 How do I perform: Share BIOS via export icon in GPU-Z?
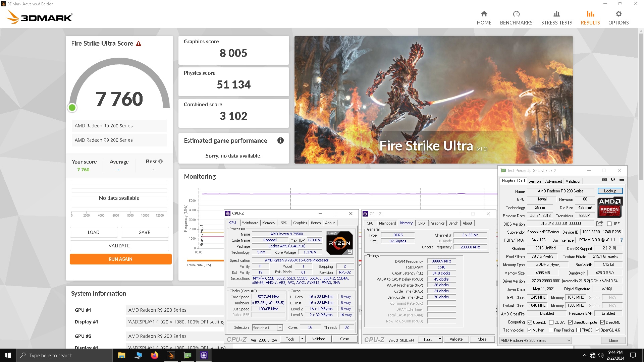click(x=599, y=224)
